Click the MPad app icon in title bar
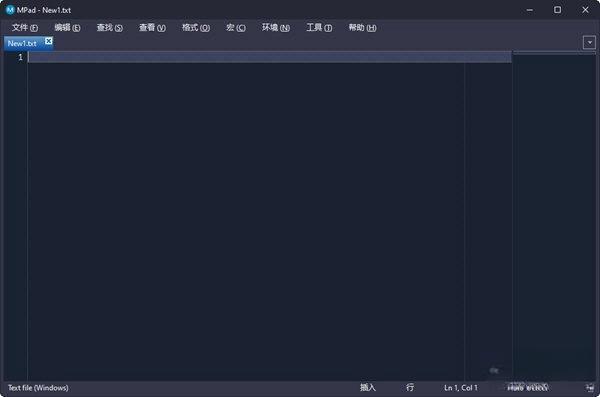 coord(10,10)
